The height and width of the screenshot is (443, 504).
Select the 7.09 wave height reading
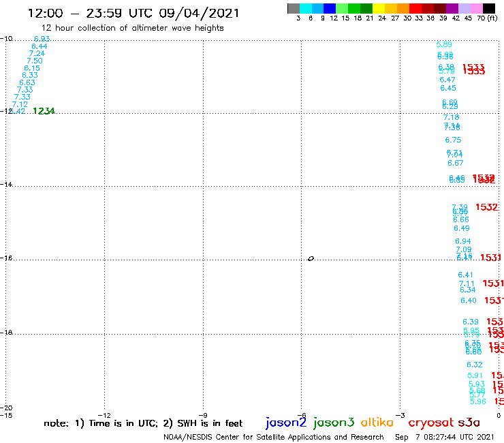(x=464, y=249)
